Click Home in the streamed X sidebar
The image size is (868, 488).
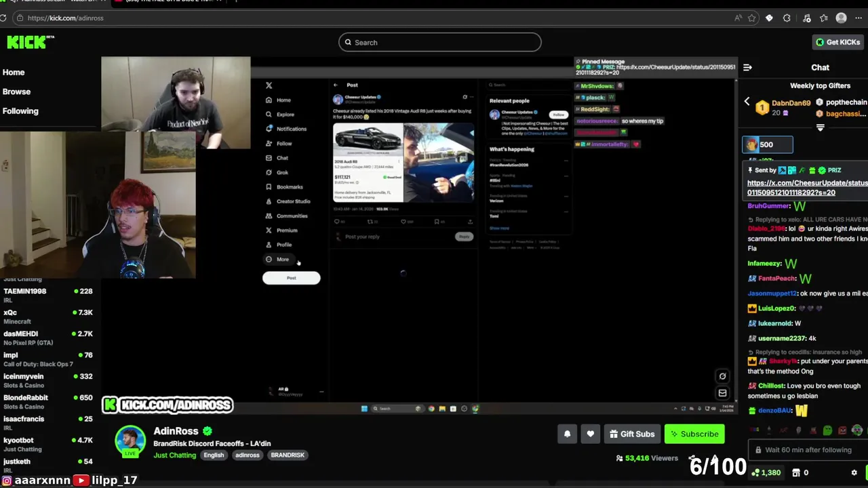[278, 100]
